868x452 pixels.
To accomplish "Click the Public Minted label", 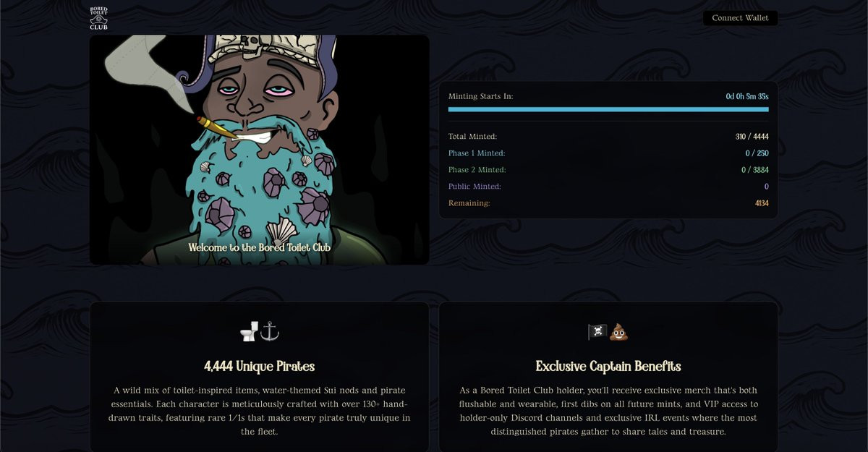I will pyautogui.click(x=475, y=187).
